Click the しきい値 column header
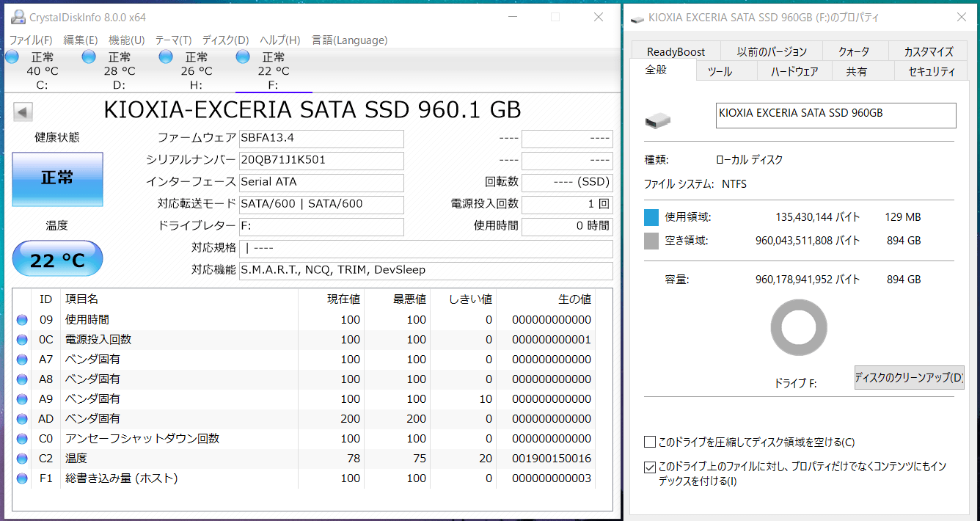Image resolution: width=980 pixels, height=521 pixels. pyautogui.click(x=464, y=299)
